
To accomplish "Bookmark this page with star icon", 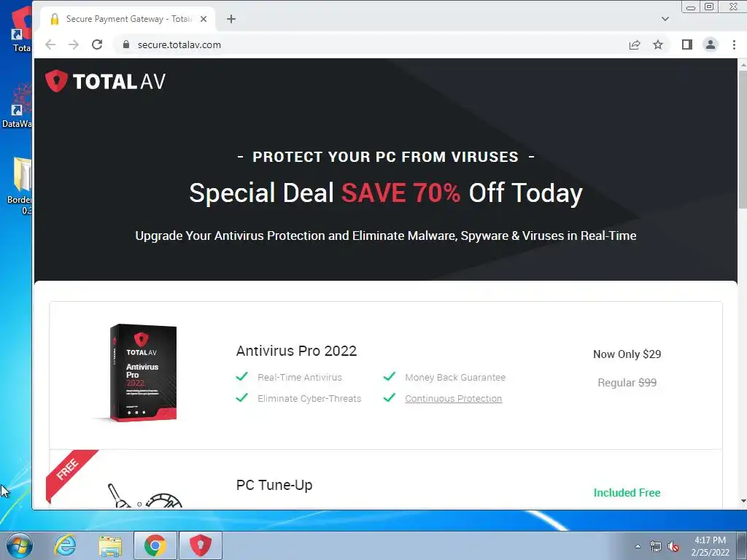I will coord(658,44).
